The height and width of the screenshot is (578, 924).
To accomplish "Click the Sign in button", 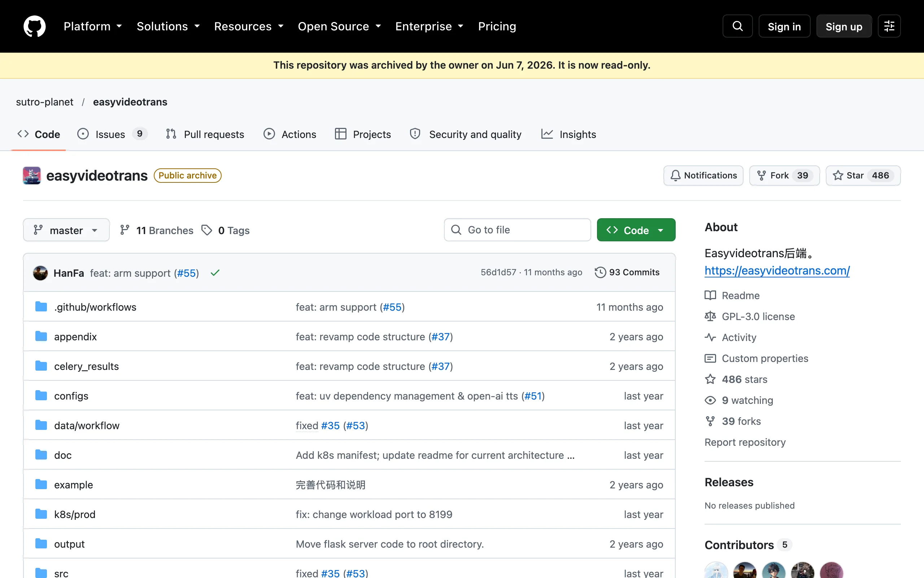I will point(784,26).
